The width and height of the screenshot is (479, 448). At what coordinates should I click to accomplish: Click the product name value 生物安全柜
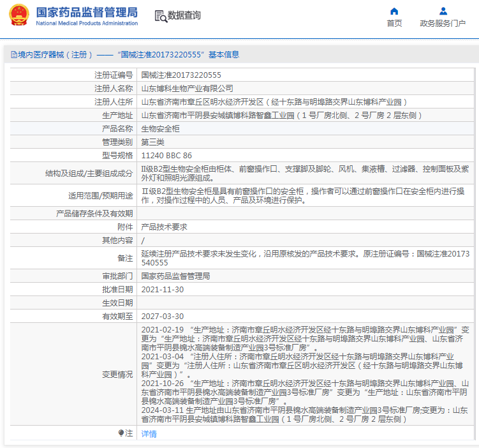160,129
